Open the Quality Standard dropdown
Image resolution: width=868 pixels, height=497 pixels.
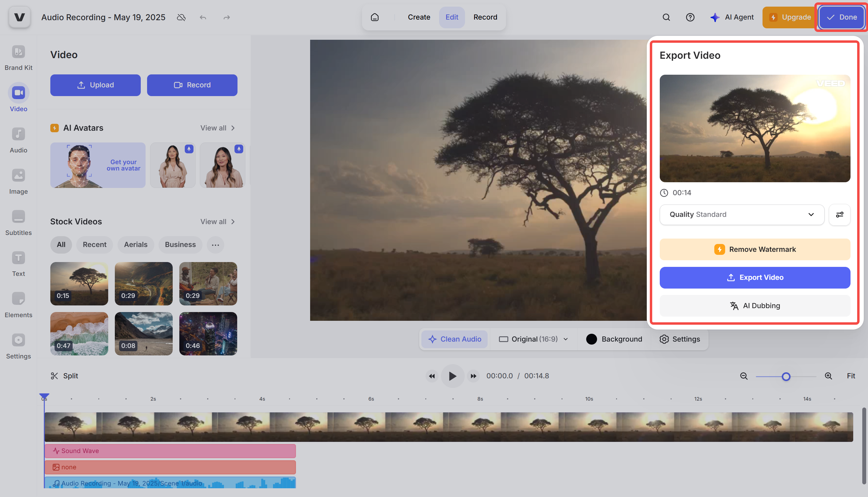742,214
